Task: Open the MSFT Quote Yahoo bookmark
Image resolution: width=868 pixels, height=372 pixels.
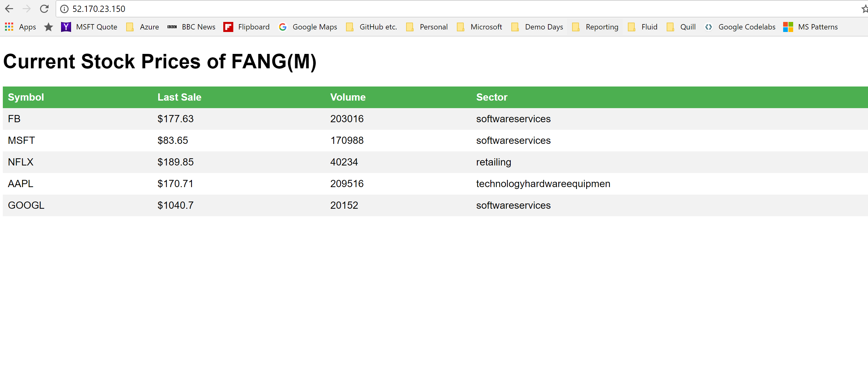Action: coord(89,27)
